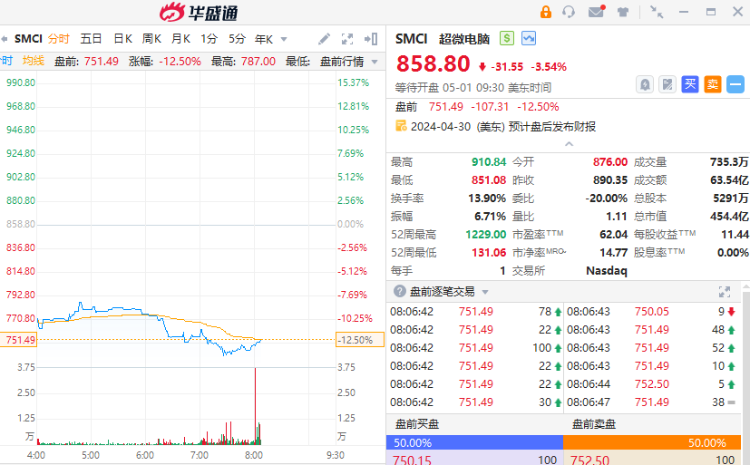Click the shrink window arrows icon
This screenshot has width=750, height=465.
pos(656,12)
